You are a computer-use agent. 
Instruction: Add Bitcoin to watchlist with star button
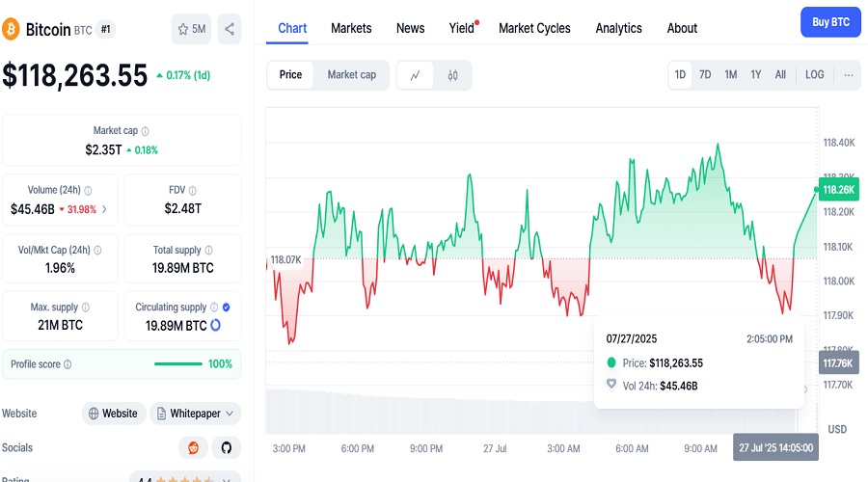pos(191,29)
